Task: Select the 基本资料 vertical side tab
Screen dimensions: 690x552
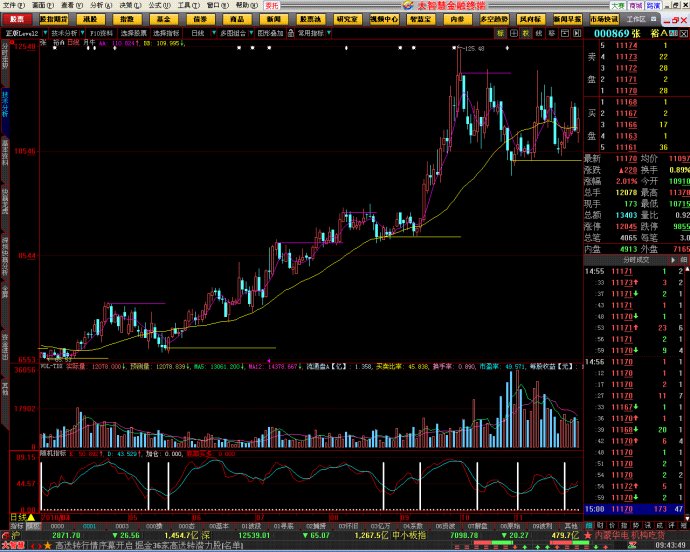Action: 4,152
